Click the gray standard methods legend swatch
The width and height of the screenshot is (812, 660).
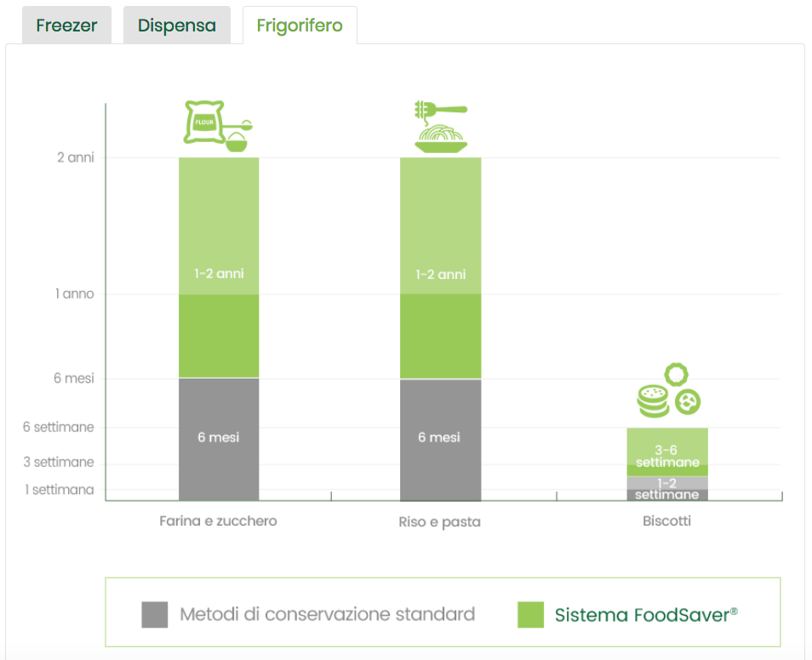[x=155, y=614]
